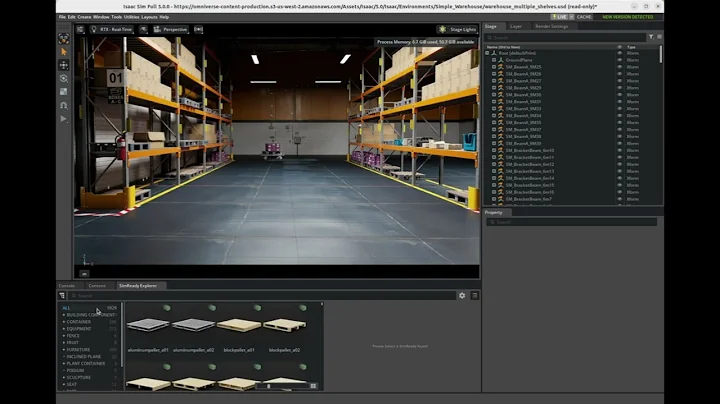
Task: Expand the SM_BeamA_9M27 node
Action: (494, 81)
